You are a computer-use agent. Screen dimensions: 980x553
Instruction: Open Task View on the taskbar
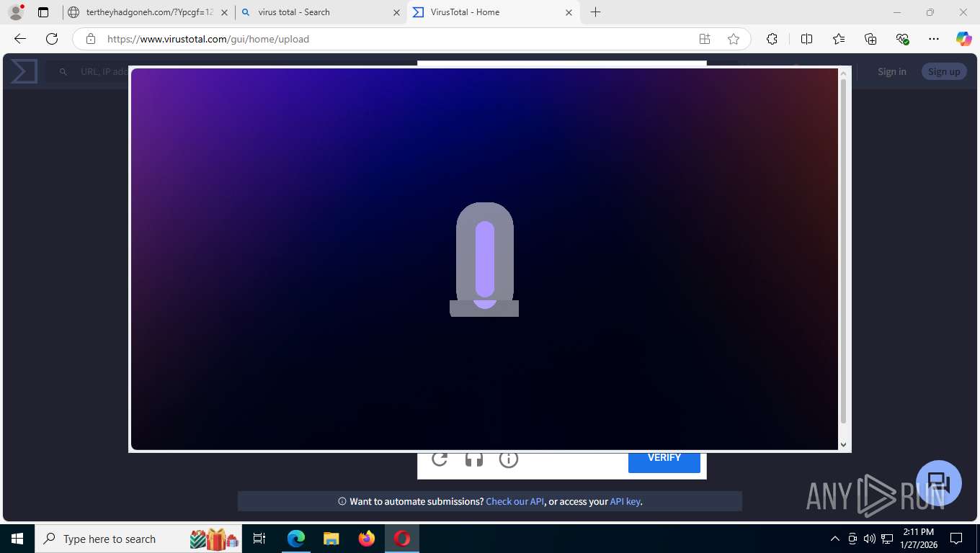tap(259, 539)
